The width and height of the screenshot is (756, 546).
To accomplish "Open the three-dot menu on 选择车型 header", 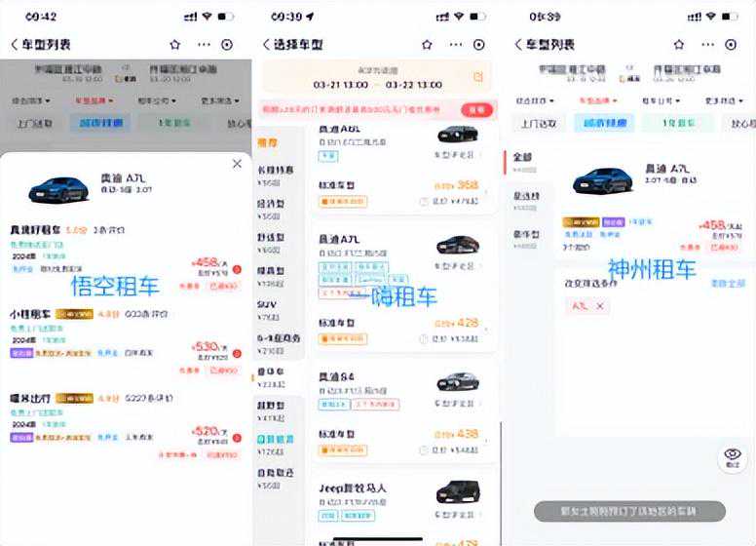I will [x=456, y=45].
